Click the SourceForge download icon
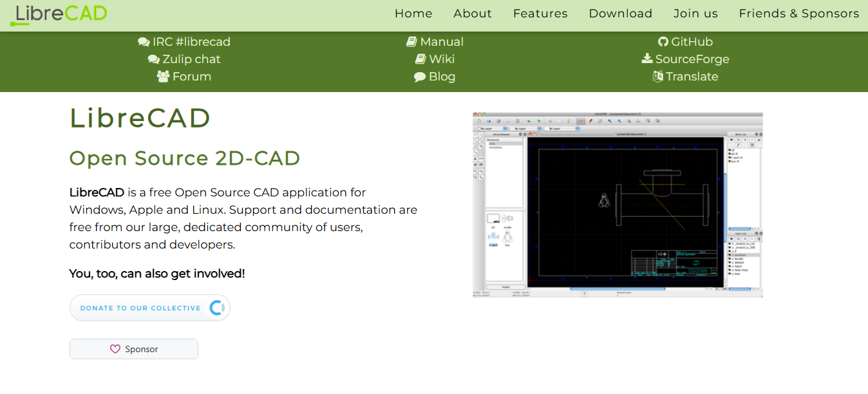The height and width of the screenshot is (394, 868). 646,59
